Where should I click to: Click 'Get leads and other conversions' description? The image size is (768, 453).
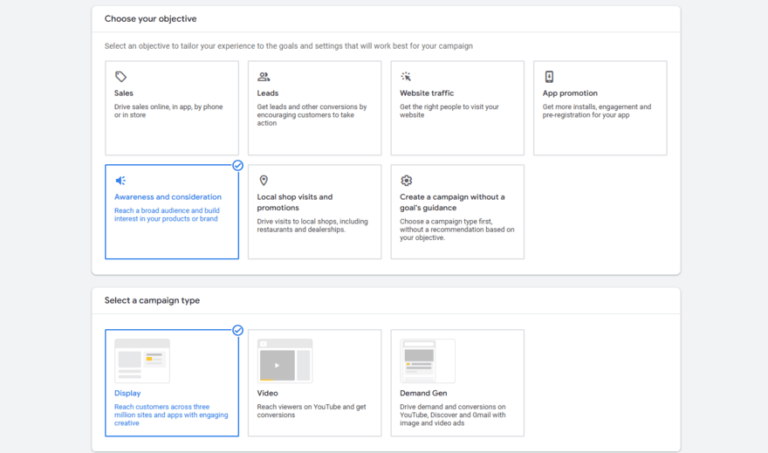[312, 115]
